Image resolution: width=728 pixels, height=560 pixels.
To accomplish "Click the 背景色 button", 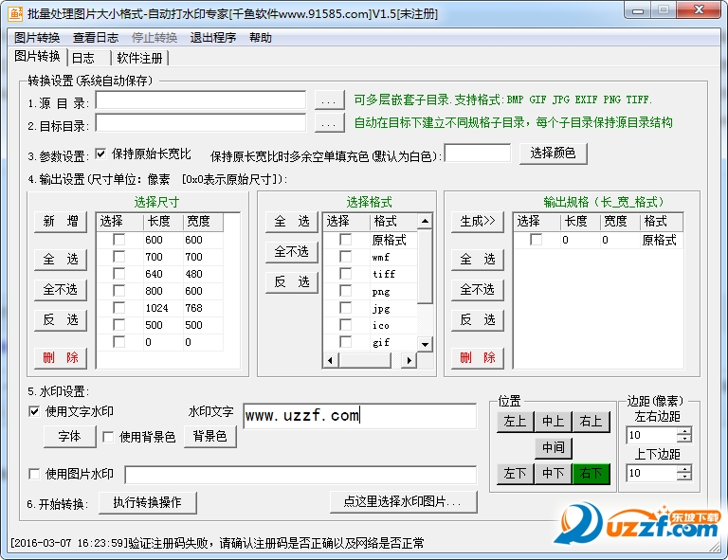I will coord(209,437).
